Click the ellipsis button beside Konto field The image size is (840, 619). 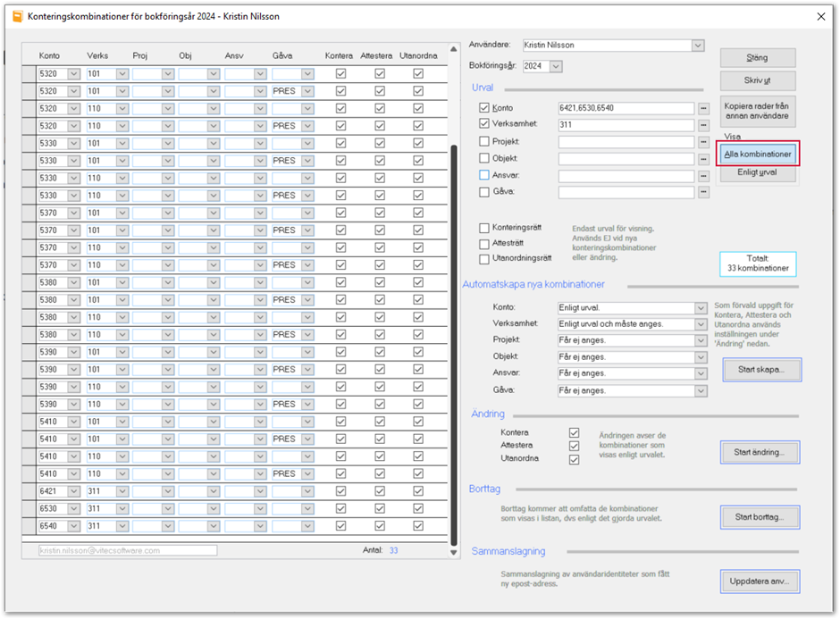tap(703, 108)
